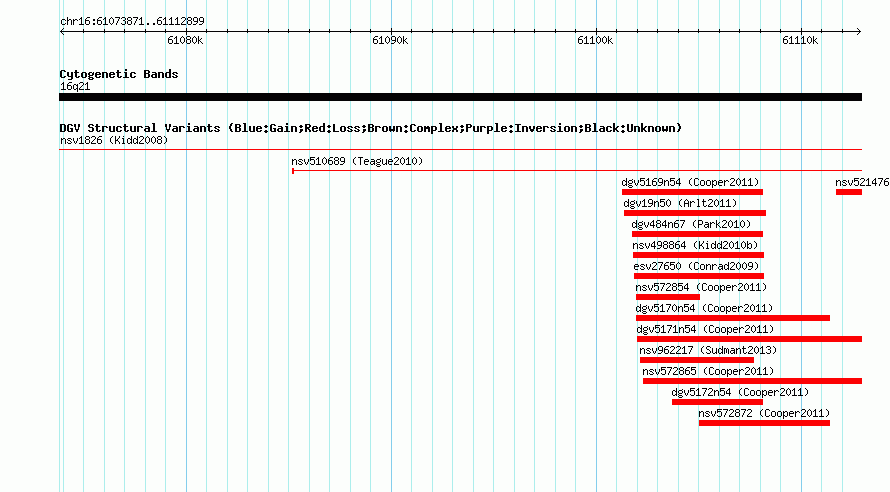Click the thin red line of nsv1826
This screenshot has height=492, width=890.
coord(460,150)
